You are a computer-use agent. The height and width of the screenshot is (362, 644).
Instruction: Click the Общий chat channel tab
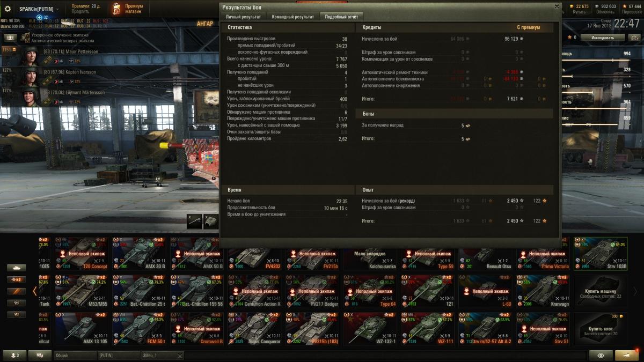pyautogui.click(x=74, y=355)
